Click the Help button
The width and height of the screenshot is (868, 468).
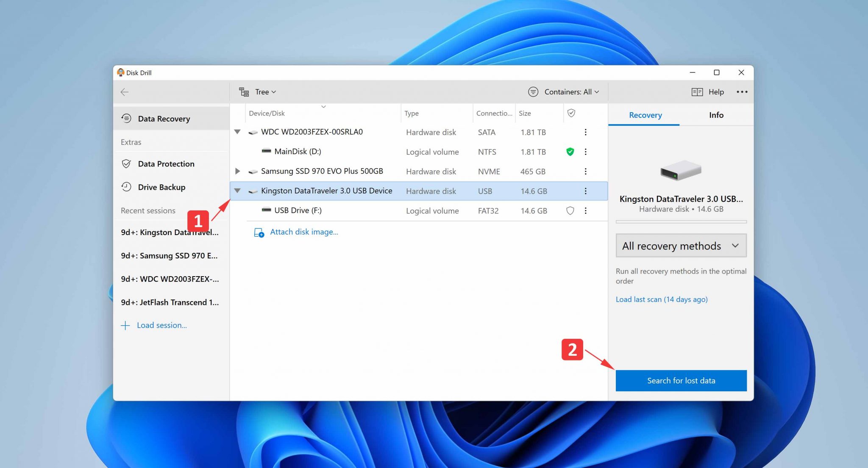(x=708, y=92)
